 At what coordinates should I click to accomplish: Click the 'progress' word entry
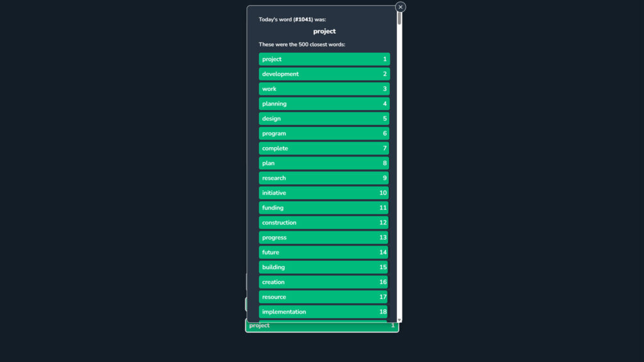click(x=324, y=238)
